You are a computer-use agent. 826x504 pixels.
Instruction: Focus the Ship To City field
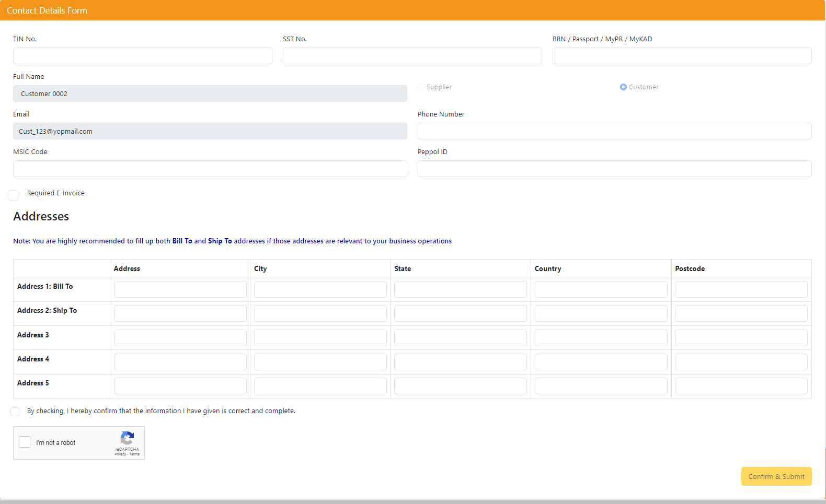click(x=320, y=313)
